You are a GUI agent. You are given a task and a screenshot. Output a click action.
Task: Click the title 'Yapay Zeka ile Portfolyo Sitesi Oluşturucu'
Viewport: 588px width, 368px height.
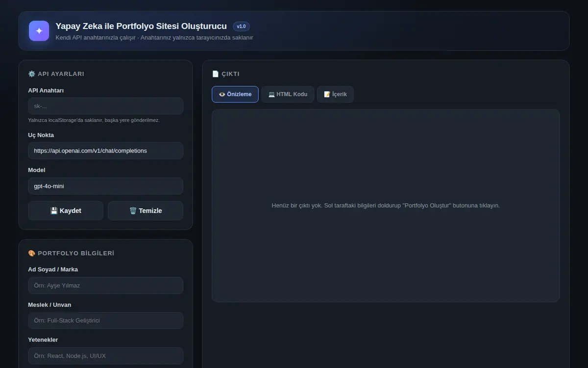141,26
